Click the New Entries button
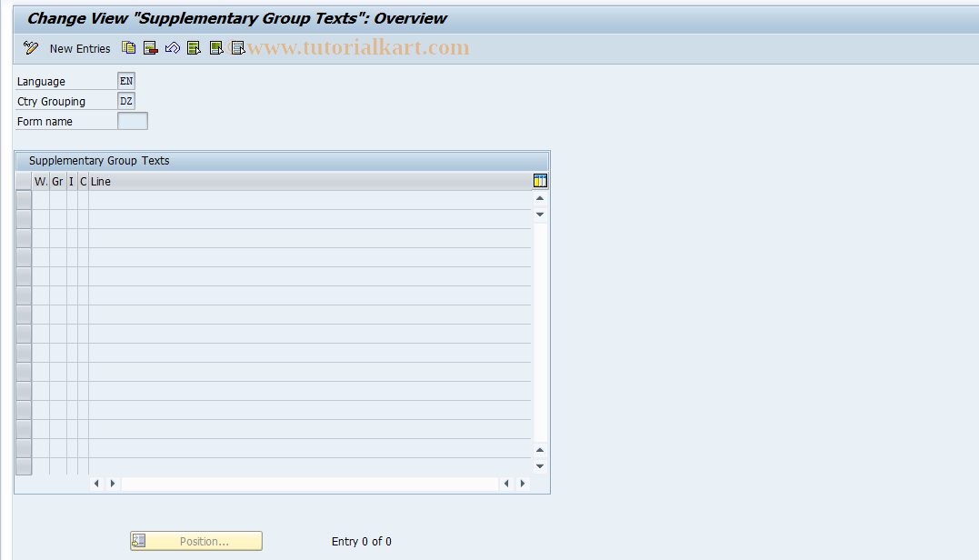The width and height of the screenshot is (979, 560). pyautogui.click(x=80, y=49)
